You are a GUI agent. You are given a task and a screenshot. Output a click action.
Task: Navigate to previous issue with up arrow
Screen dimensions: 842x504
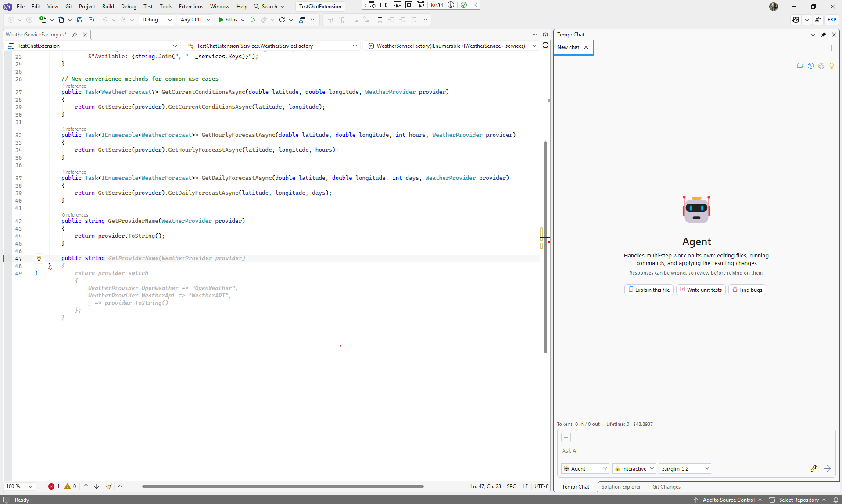click(86, 486)
